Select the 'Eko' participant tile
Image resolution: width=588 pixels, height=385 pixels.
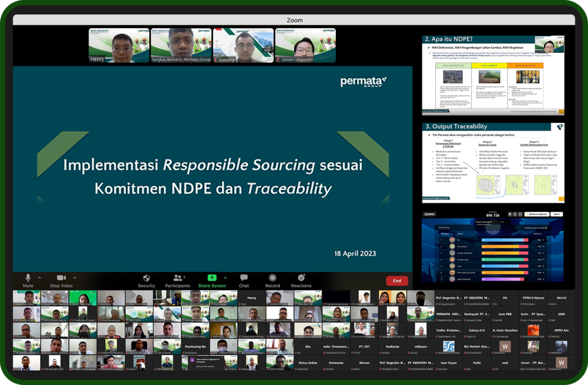(308, 346)
